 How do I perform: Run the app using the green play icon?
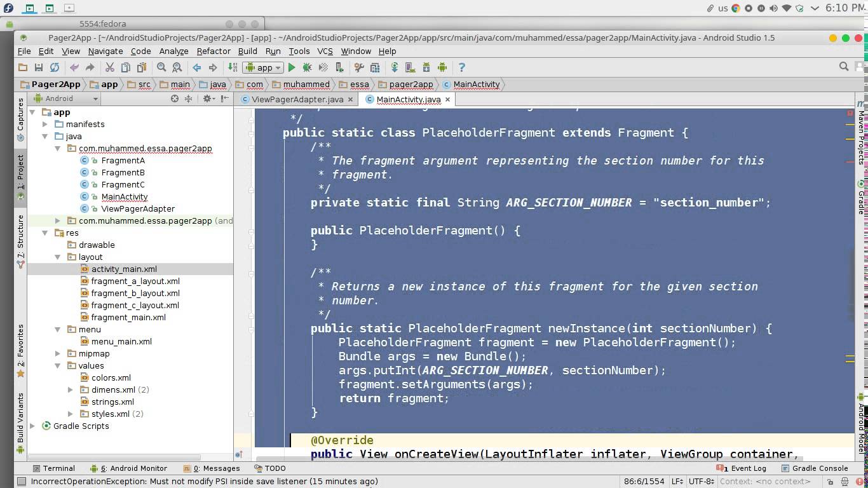point(292,67)
